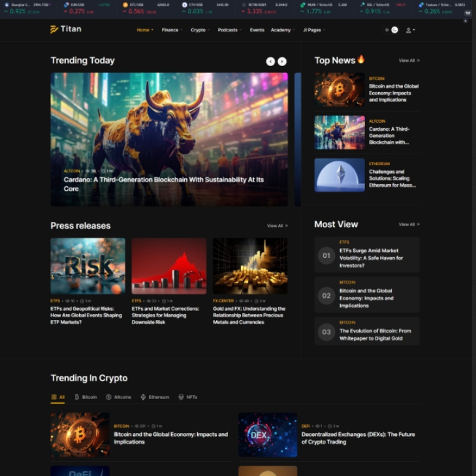
Task: Click the BTC/USD coin icon in ticker
Action: [125, 5]
